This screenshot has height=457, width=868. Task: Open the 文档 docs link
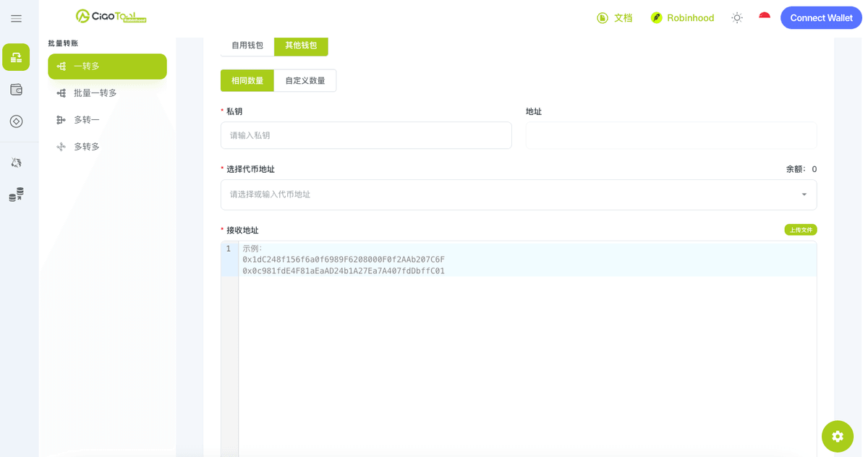click(x=614, y=18)
